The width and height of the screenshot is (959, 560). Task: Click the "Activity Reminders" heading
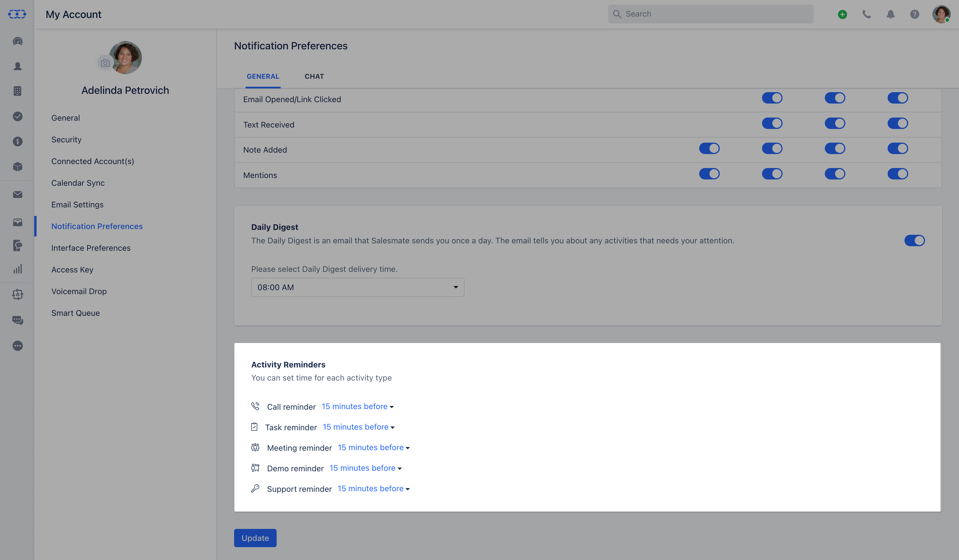[x=288, y=364]
